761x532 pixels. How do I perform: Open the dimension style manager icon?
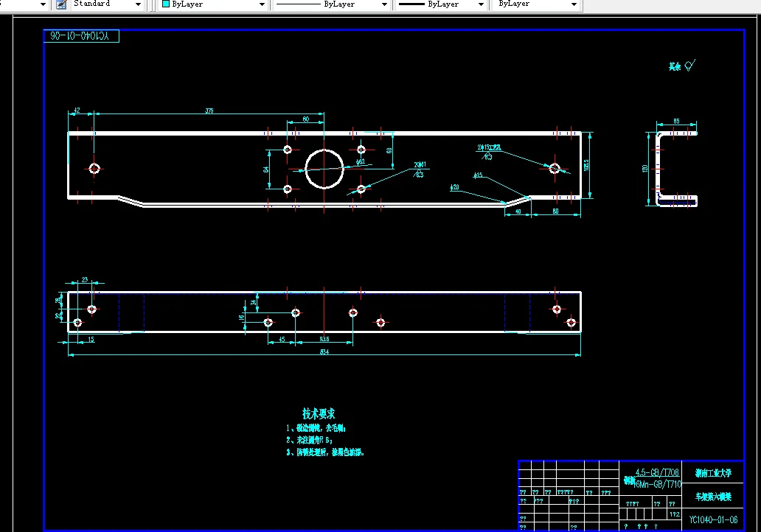61,4
